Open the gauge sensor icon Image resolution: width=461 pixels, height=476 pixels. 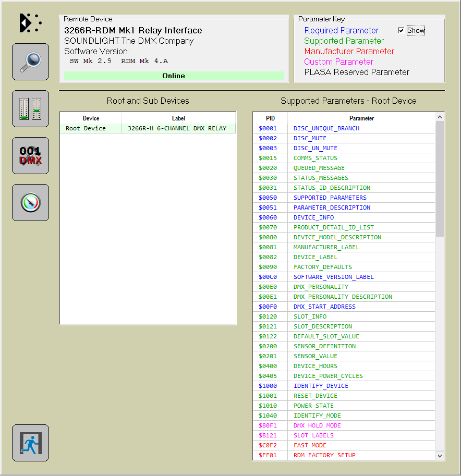[30, 202]
